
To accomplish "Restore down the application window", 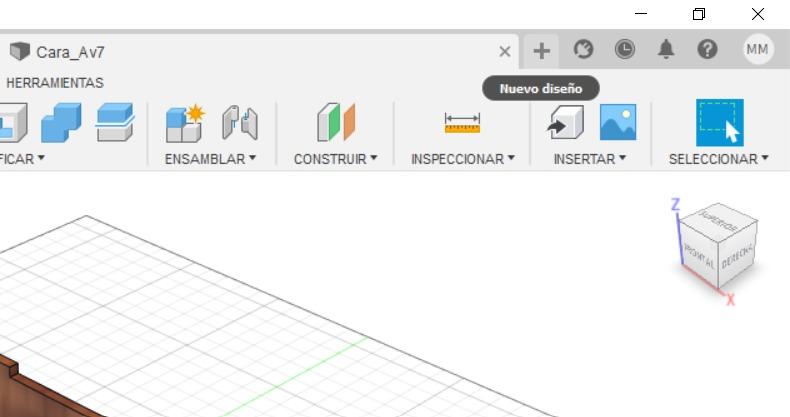I will 699,14.
